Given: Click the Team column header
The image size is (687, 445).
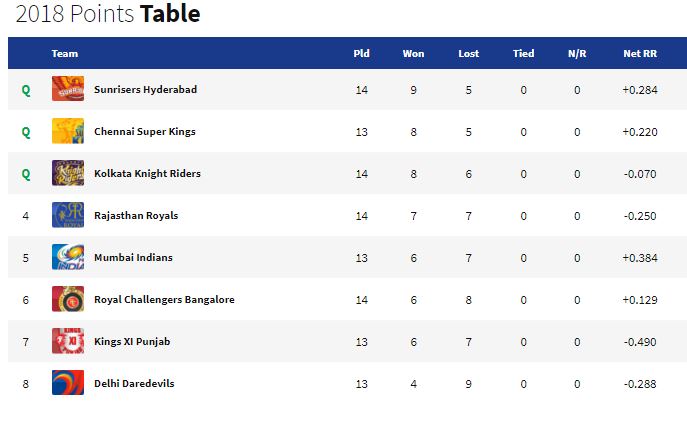Looking at the screenshot, I should tap(65, 53).
